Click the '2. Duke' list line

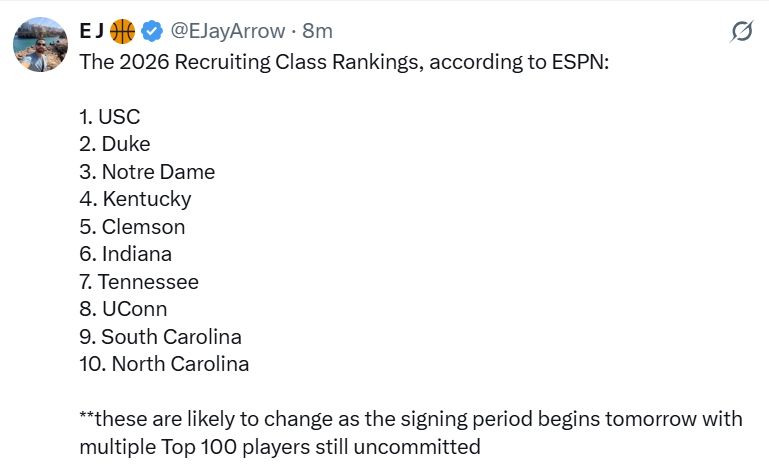(114, 144)
